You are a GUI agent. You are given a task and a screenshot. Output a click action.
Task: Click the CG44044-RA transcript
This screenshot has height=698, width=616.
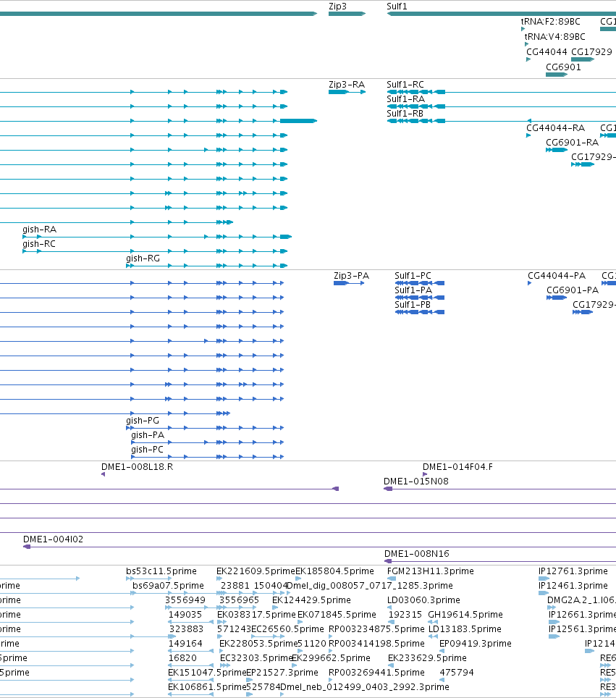click(528, 135)
